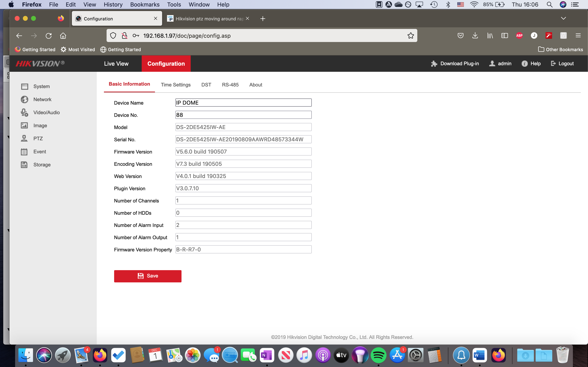This screenshot has height=367, width=588.
Task: Go to Network configuration section
Action: pos(42,99)
